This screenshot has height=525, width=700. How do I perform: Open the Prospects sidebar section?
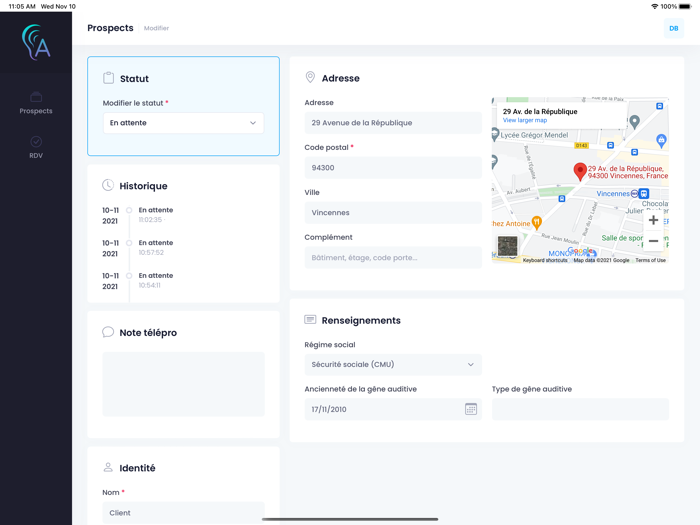tap(36, 103)
